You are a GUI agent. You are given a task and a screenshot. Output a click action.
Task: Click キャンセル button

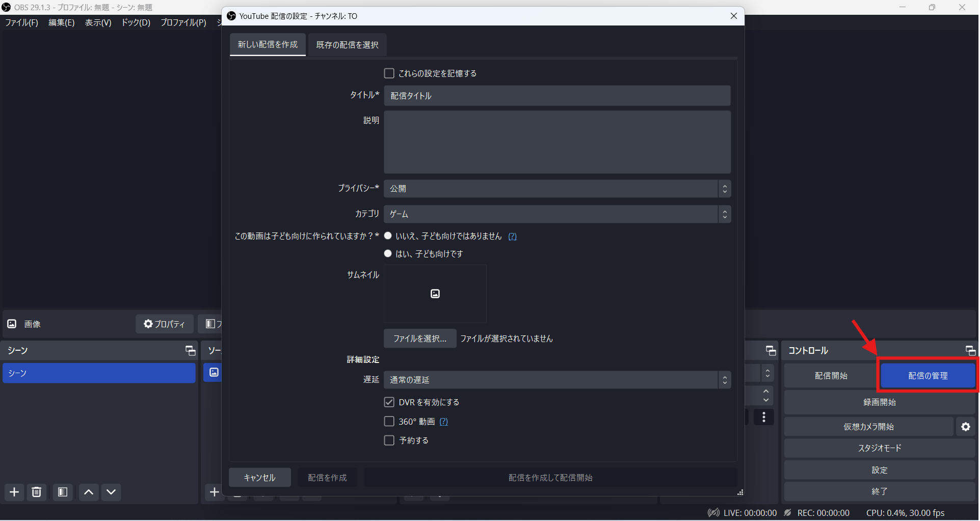pos(260,478)
